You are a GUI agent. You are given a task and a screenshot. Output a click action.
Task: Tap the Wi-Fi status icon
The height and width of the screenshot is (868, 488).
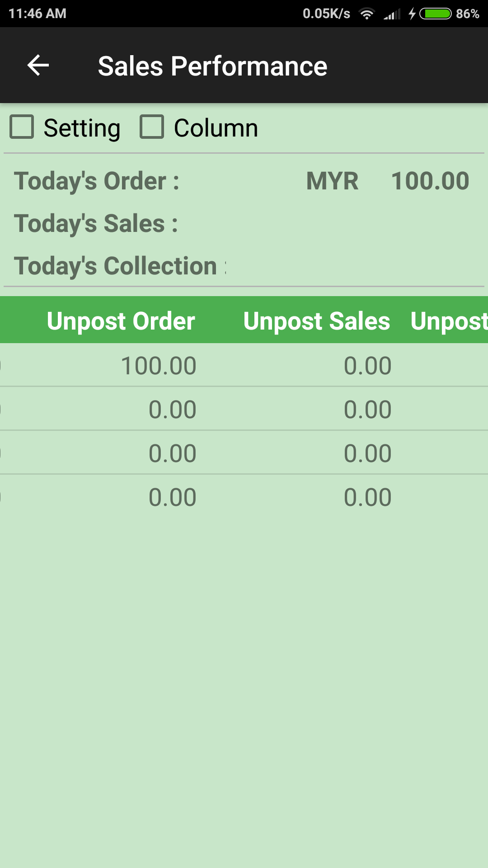[367, 14]
